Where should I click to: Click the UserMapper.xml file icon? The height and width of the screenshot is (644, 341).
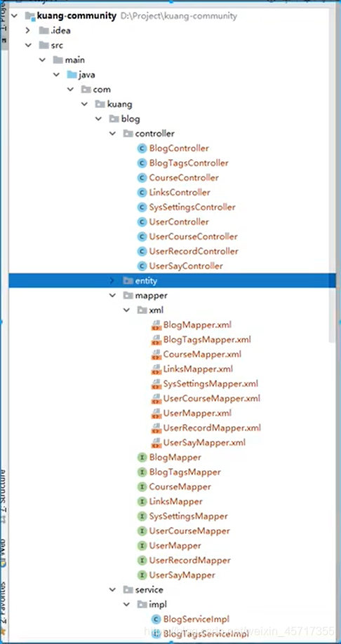click(x=156, y=413)
